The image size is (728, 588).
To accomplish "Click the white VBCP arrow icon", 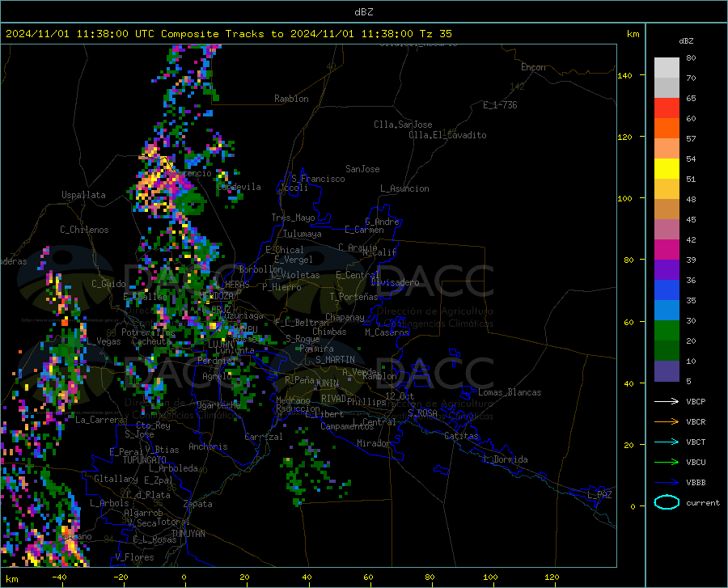I will coord(667,401).
